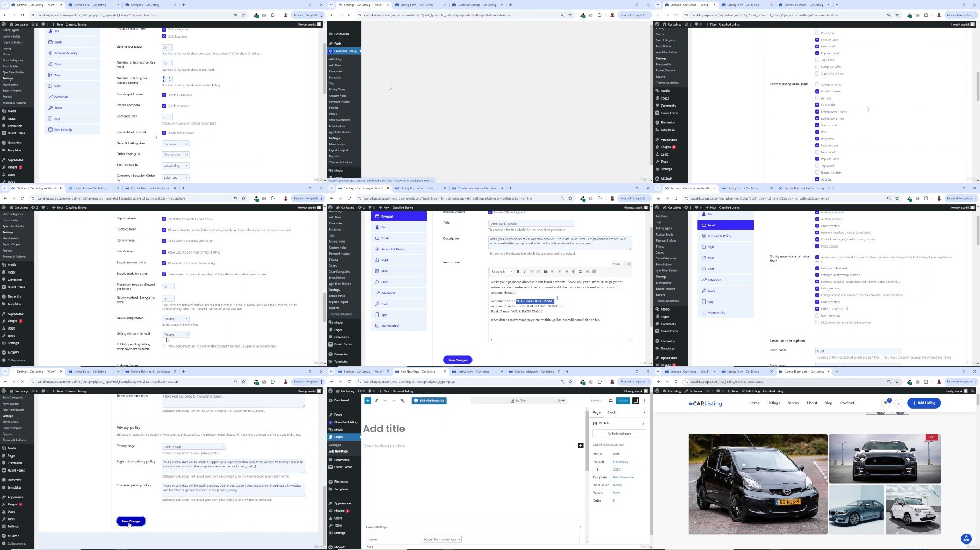
Task: Uncheck the Enable map checkbox
Action: point(163,252)
